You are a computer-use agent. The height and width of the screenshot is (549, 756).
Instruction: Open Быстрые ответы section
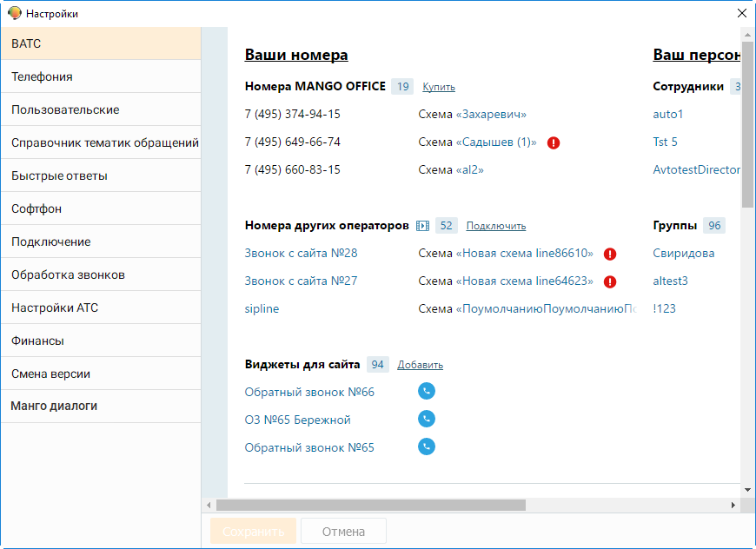(101, 175)
